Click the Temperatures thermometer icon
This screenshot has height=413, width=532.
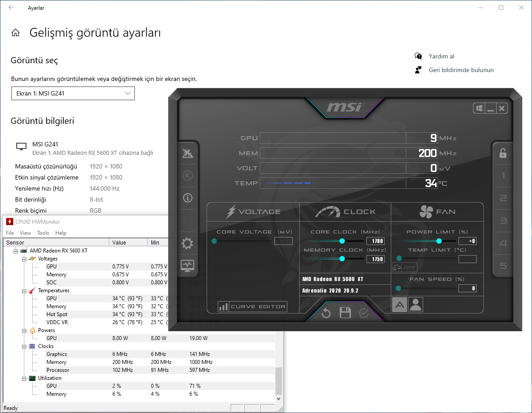tap(32, 291)
